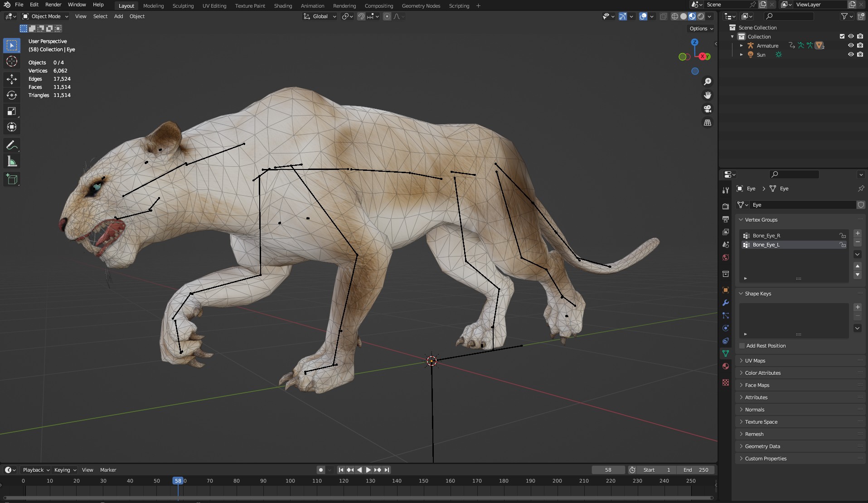Image resolution: width=868 pixels, height=503 pixels.
Task: Switch to the Shading workspace tab
Action: pos(282,5)
